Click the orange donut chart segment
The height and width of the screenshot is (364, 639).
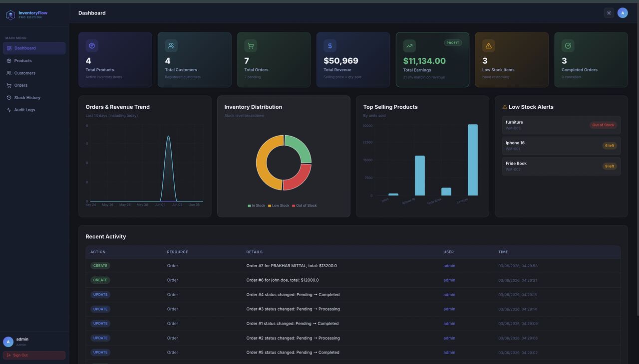click(x=262, y=164)
